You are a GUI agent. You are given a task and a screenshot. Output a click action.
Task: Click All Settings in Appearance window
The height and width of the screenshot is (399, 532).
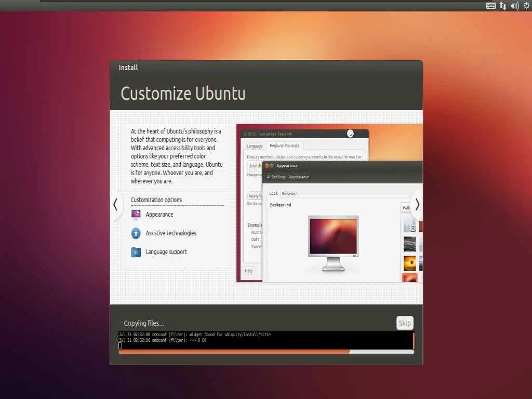coord(276,177)
